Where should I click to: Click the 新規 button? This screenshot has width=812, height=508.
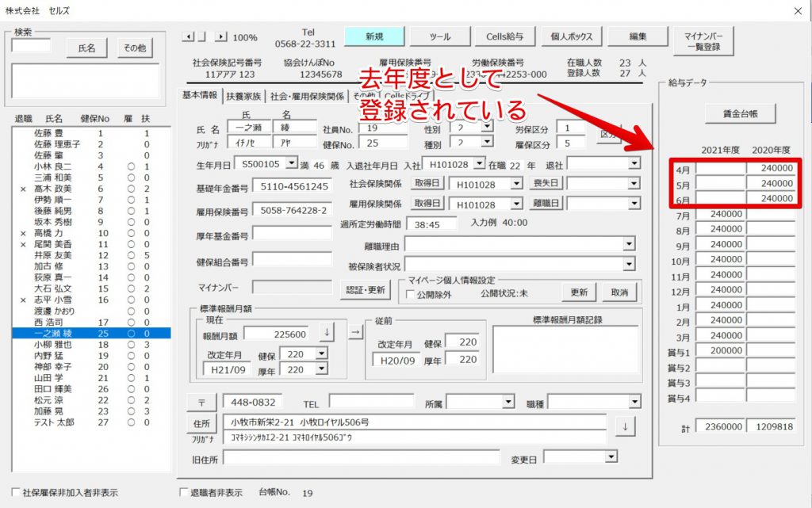pyautogui.click(x=374, y=36)
